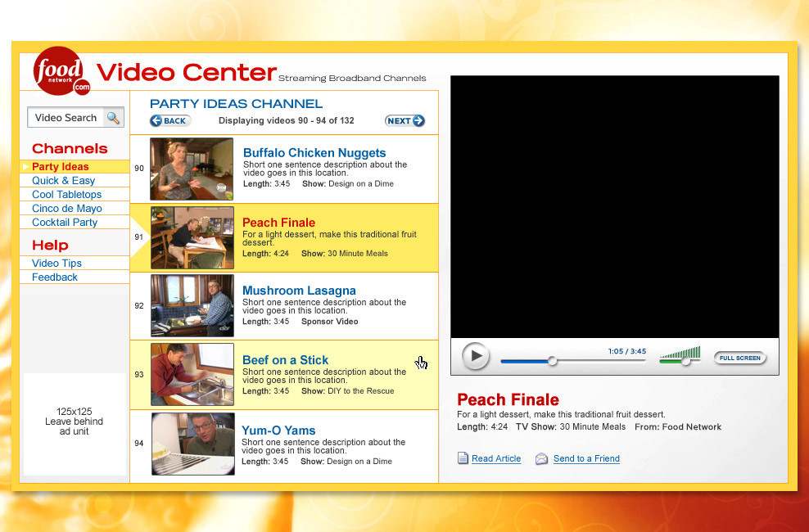
Task: Click the volume level bars indicator
Action: pos(680,352)
